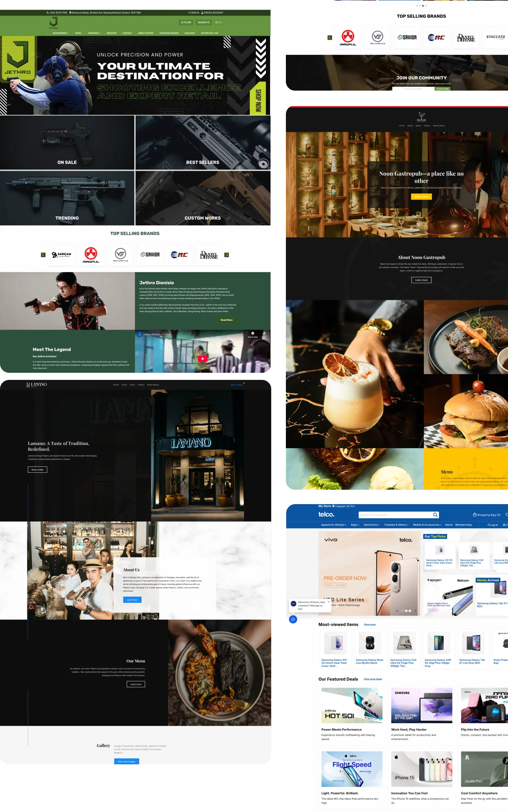This screenshot has width=508, height=812.
Task: Click previous arrow on vivo banner slider
Action: (397, 611)
